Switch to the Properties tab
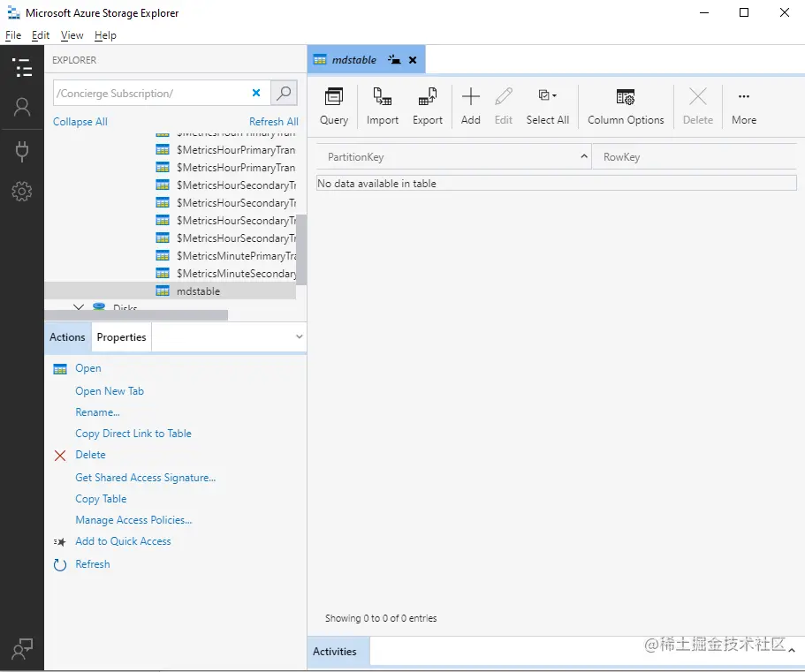This screenshot has width=805, height=672. tap(121, 336)
